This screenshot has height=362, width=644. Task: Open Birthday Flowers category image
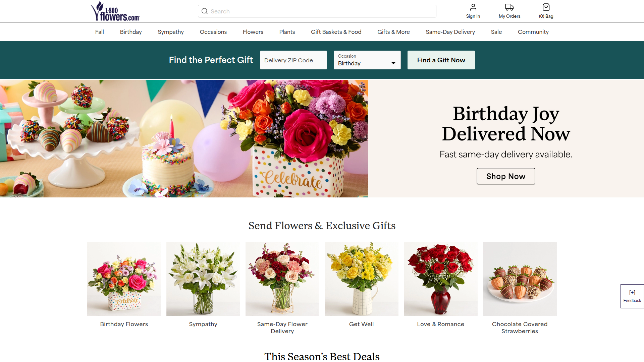[124, 279]
